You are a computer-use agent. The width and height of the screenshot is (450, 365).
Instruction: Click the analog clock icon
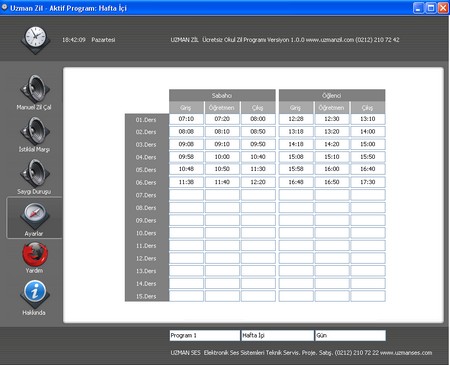coord(35,39)
